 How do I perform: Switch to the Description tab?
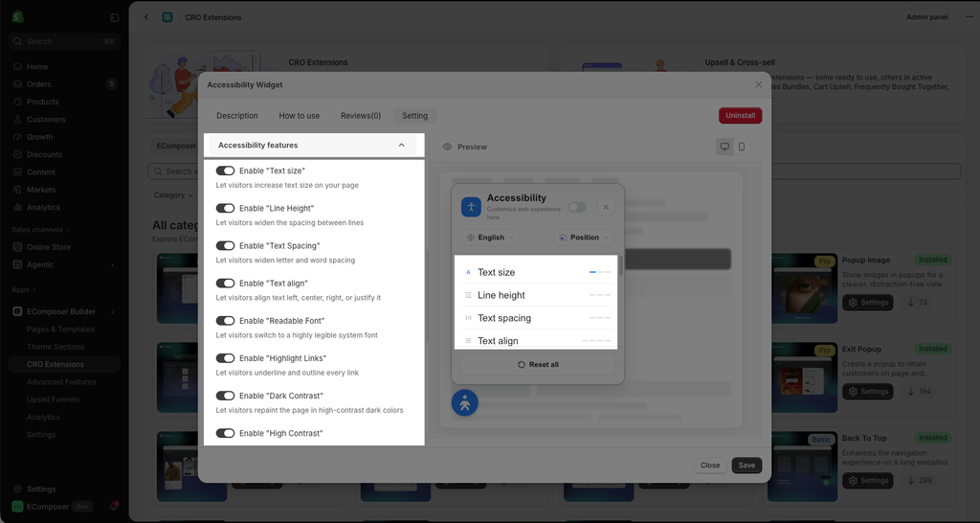point(237,116)
